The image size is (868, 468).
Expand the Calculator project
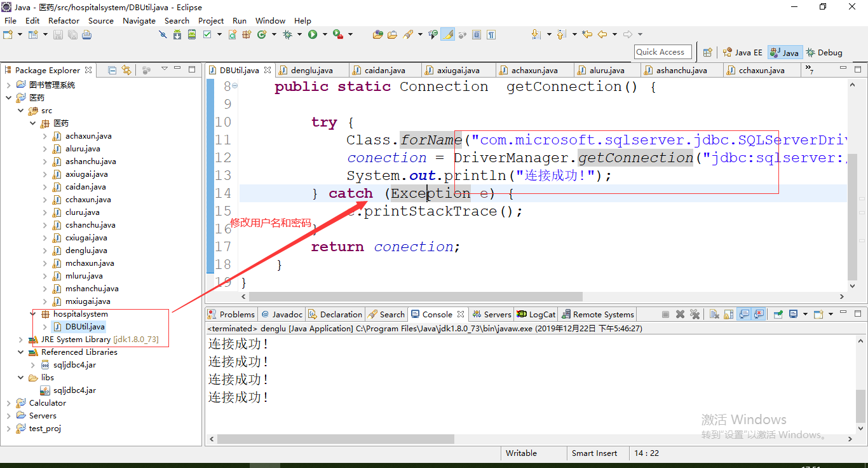pos(9,403)
